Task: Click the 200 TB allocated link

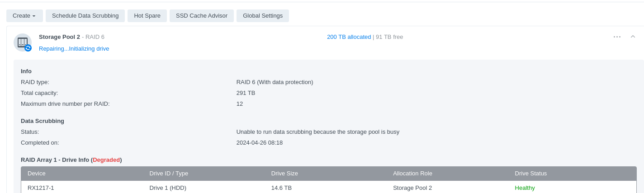Action: coord(349,37)
